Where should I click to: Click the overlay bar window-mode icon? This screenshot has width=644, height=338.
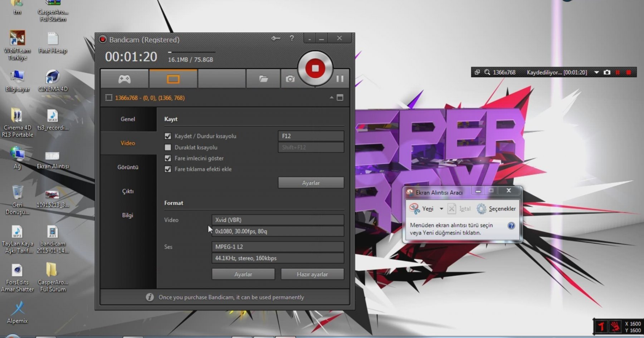click(x=477, y=72)
